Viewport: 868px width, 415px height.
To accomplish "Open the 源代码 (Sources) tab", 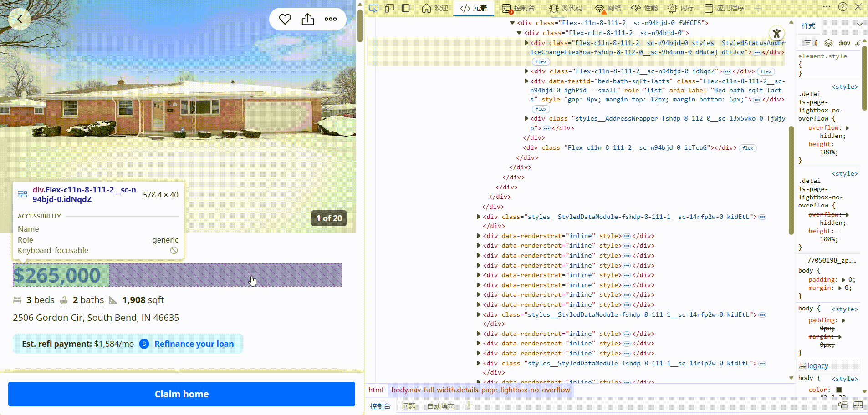I will 566,8.
